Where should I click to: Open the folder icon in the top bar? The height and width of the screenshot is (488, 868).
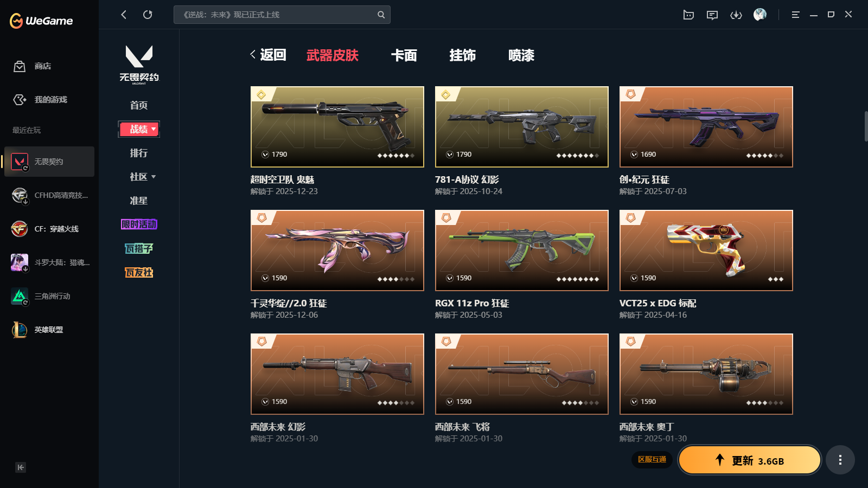point(688,15)
